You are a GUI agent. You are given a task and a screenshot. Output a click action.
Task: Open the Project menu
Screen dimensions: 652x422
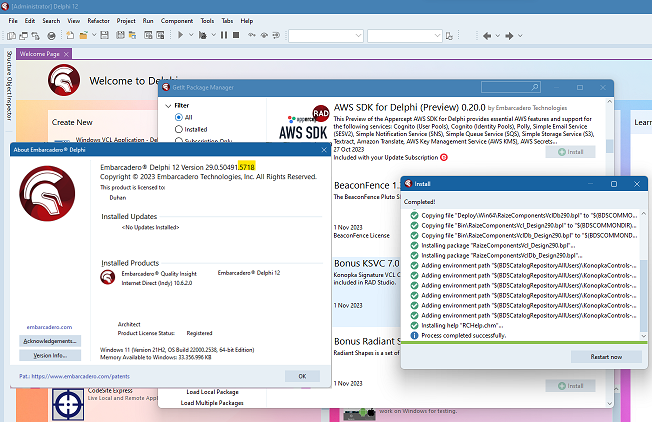(126, 21)
